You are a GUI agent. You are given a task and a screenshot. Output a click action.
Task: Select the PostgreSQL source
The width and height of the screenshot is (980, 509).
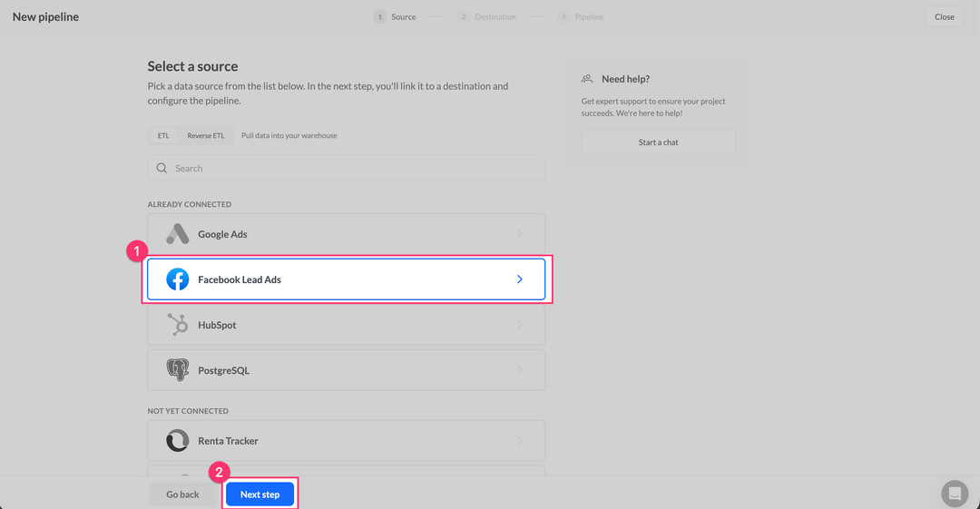click(x=347, y=370)
